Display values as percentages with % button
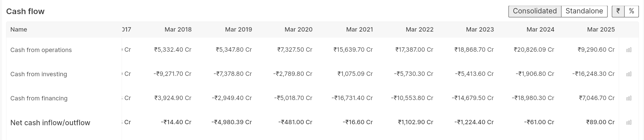Screen dimensions: 644x140 pyautogui.click(x=632, y=11)
